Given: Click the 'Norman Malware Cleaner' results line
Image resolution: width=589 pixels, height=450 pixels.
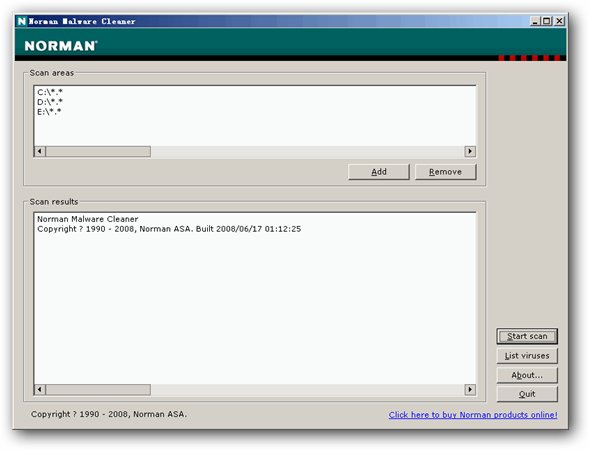Looking at the screenshot, I should [88, 219].
